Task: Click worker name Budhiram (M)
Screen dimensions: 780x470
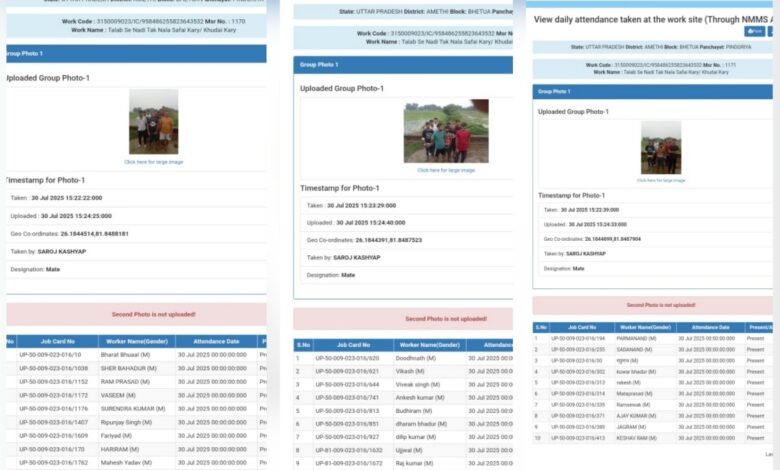Action: (414, 411)
